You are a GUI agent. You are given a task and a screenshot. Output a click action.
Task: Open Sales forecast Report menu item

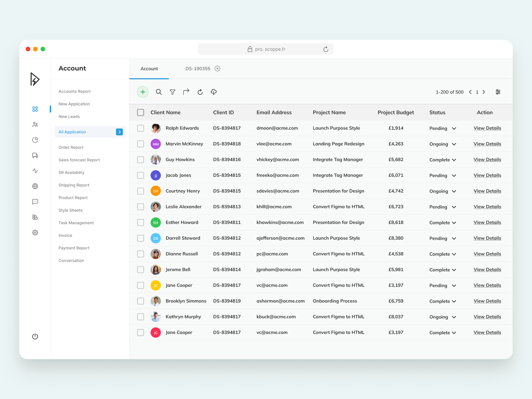(79, 160)
